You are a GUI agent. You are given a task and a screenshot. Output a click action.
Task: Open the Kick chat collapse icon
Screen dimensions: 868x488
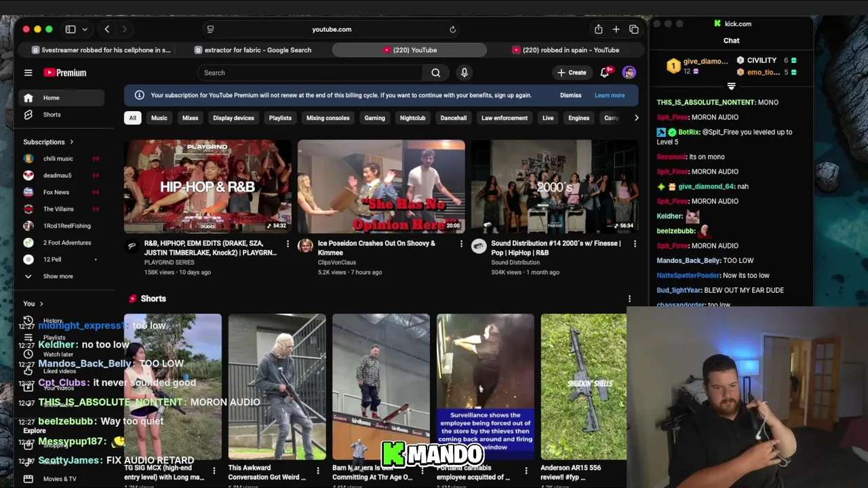pos(731,86)
